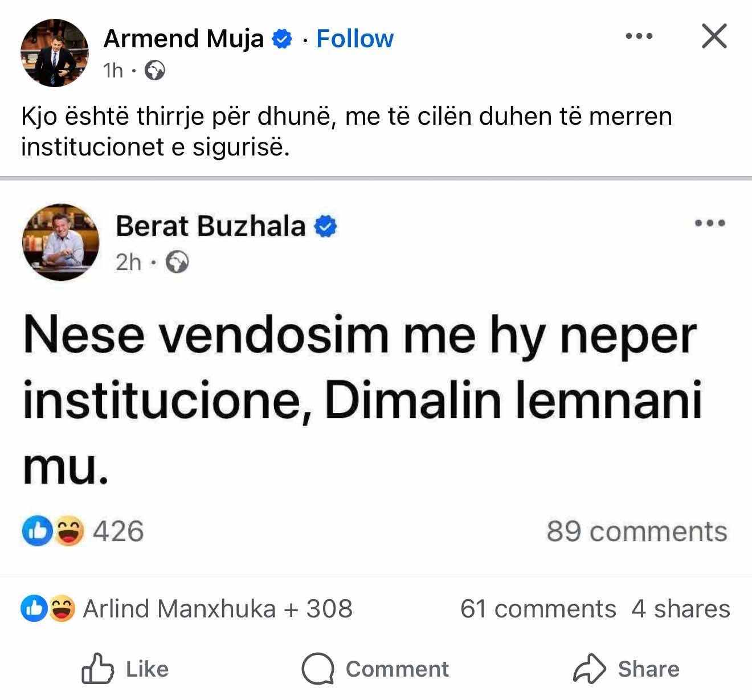Follow Armend Muja
752x700 pixels.
354,39
